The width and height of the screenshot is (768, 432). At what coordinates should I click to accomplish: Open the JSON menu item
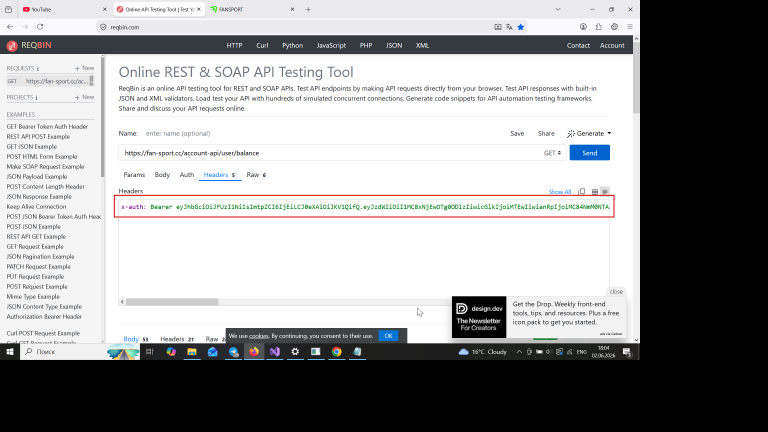point(394,45)
